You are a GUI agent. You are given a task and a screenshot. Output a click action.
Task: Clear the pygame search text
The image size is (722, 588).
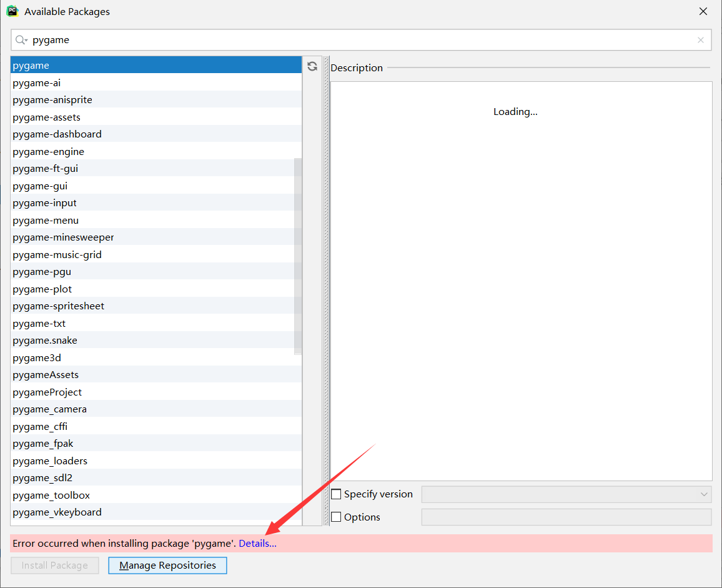700,40
